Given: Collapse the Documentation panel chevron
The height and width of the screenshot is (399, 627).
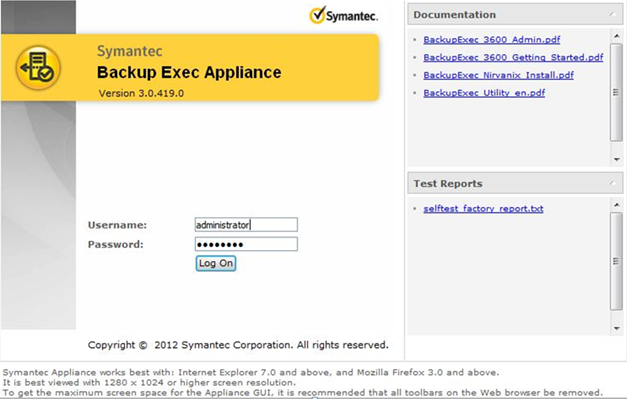Looking at the screenshot, I should point(613,15).
